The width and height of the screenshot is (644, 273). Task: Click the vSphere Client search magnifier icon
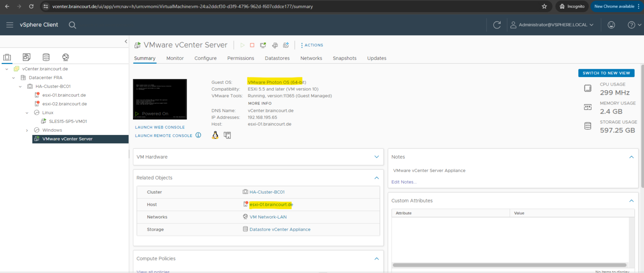[72, 25]
